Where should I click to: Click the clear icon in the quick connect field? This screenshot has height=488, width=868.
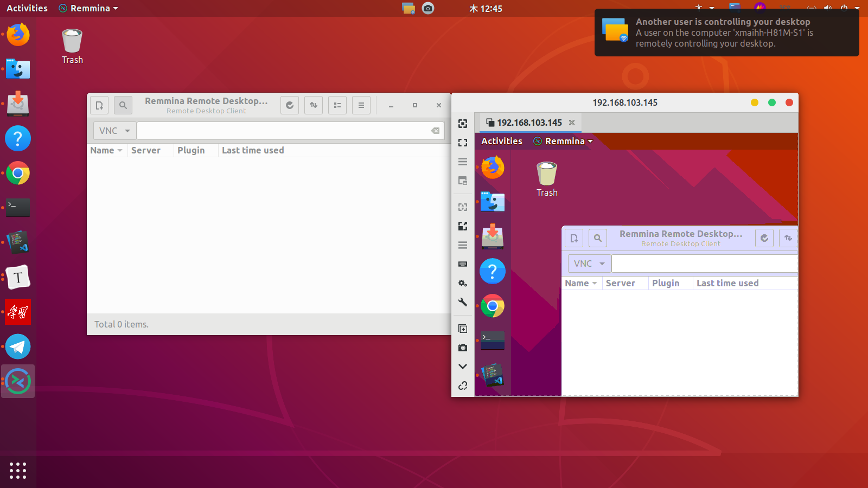click(435, 131)
